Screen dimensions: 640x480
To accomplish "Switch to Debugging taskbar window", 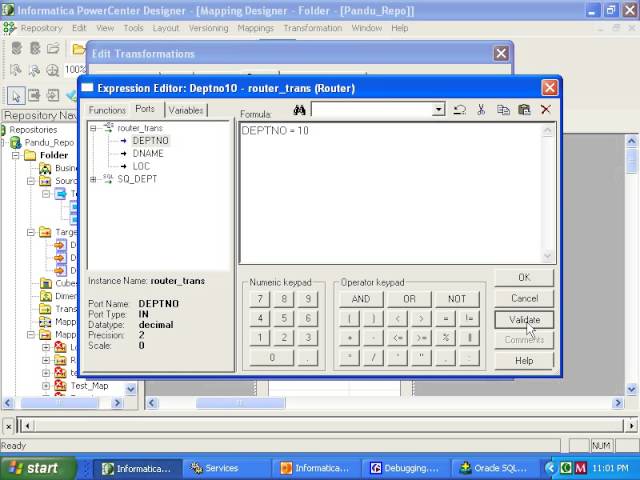I will coord(406,468).
